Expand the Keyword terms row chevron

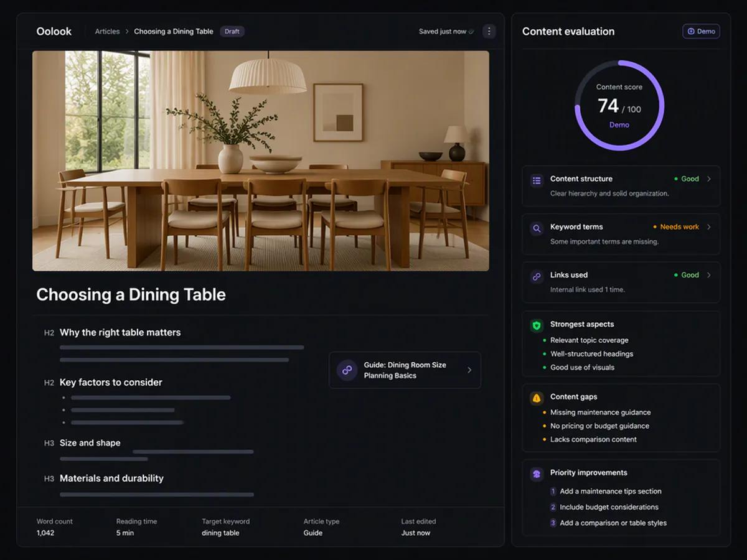pos(708,226)
